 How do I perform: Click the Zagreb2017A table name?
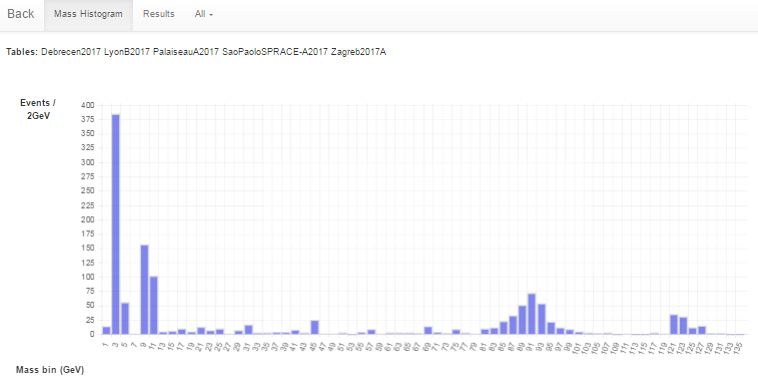click(358, 52)
